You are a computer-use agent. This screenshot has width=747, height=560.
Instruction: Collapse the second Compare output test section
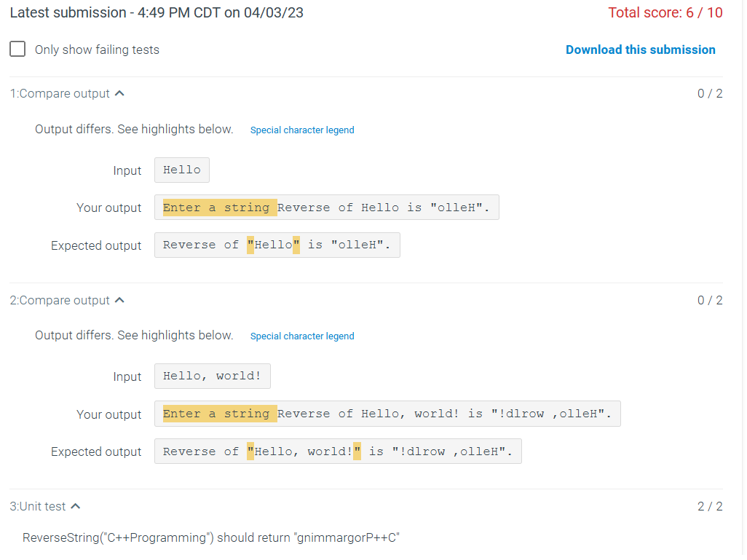pos(121,299)
